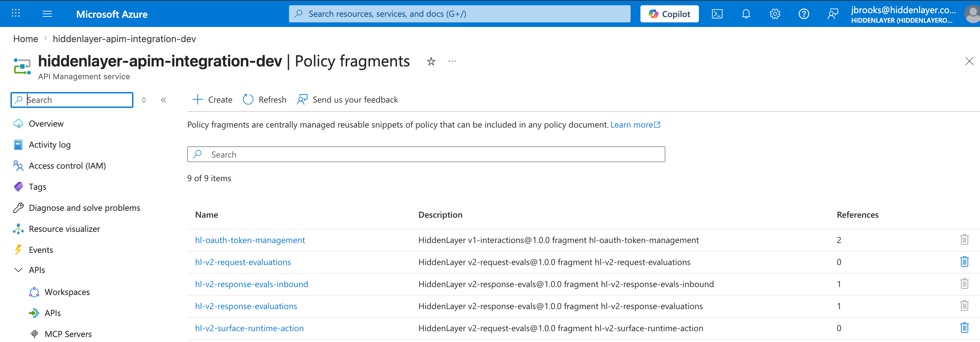
Task: Open the Learn more link
Action: (635, 125)
